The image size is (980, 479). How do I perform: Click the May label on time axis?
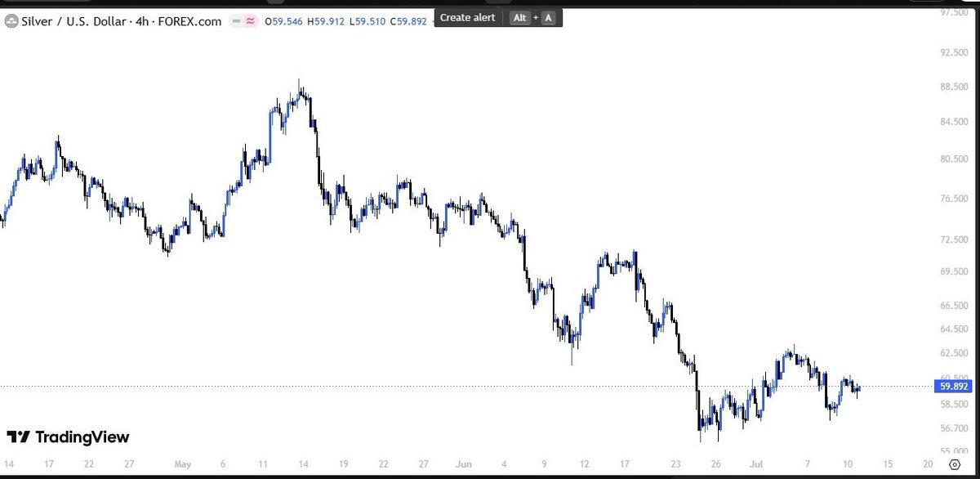pyautogui.click(x=182, y=464)
